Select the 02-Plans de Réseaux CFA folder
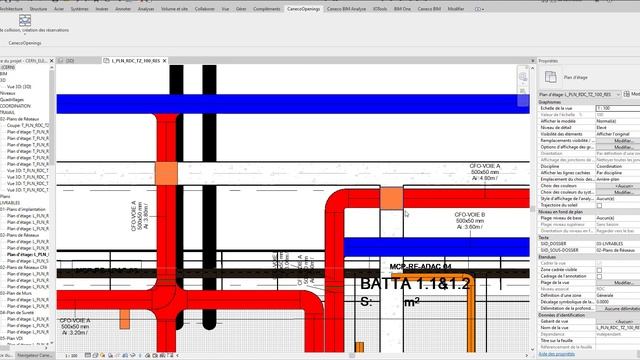 click(24, 267)
